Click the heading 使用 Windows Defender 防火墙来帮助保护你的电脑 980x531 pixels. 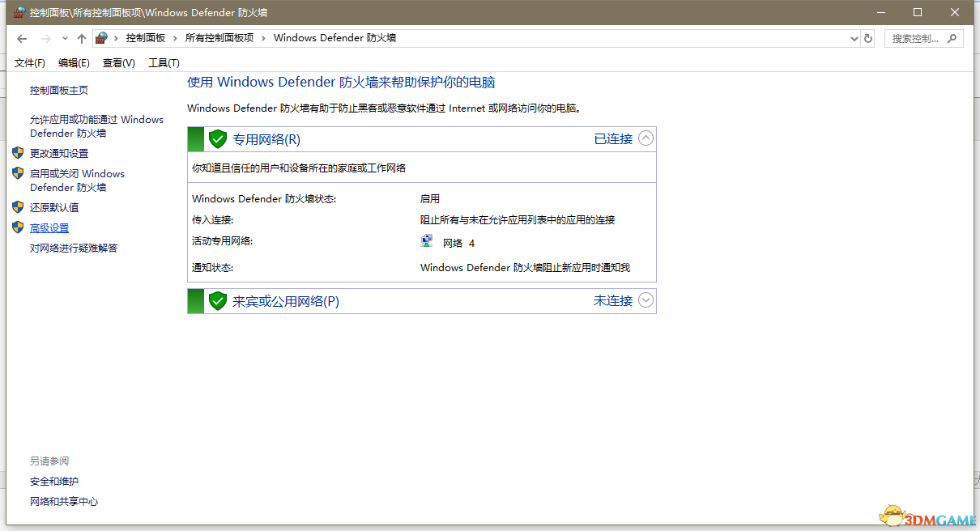point(341,82)
